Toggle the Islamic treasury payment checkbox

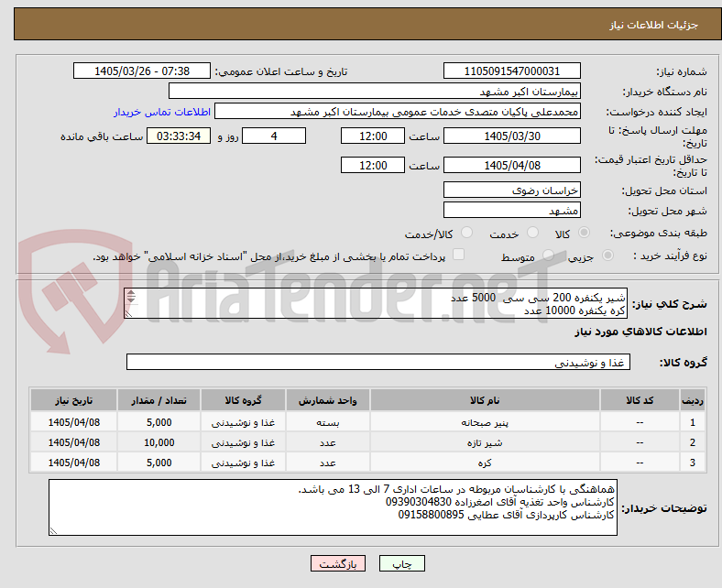tap(459, 255)
